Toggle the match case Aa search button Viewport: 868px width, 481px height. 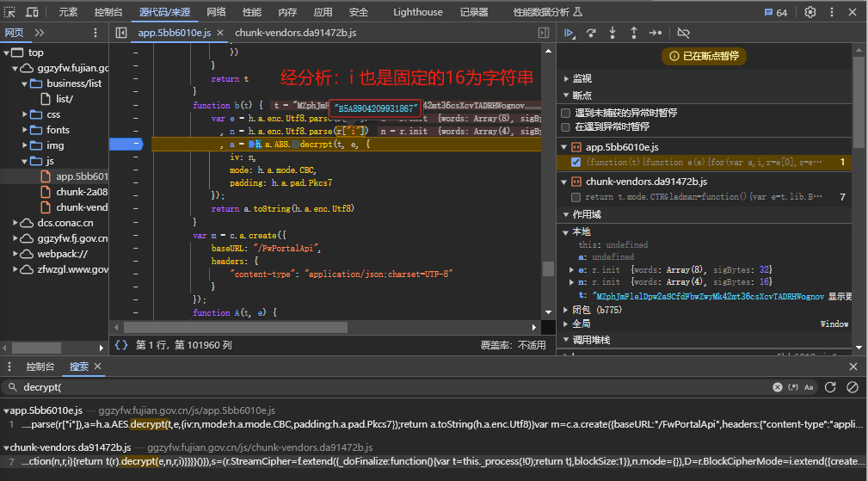tap(809, 387)
